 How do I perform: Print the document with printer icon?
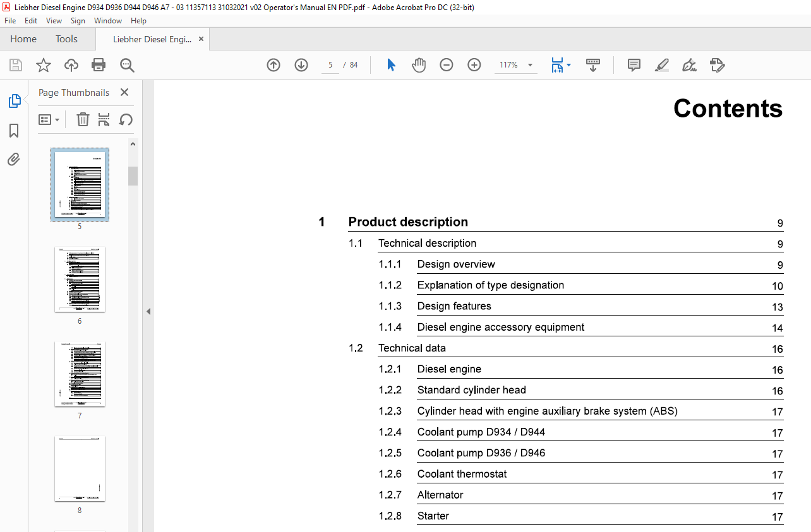(x=99, y=65)
